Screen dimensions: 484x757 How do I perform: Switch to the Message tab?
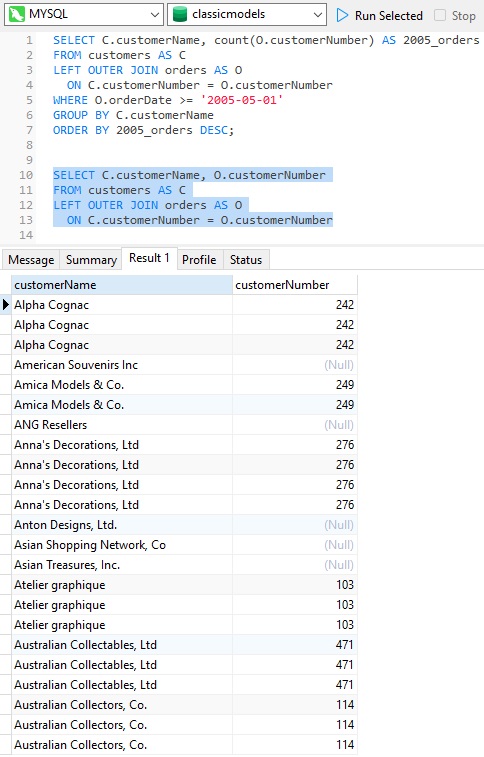point(31,260)
